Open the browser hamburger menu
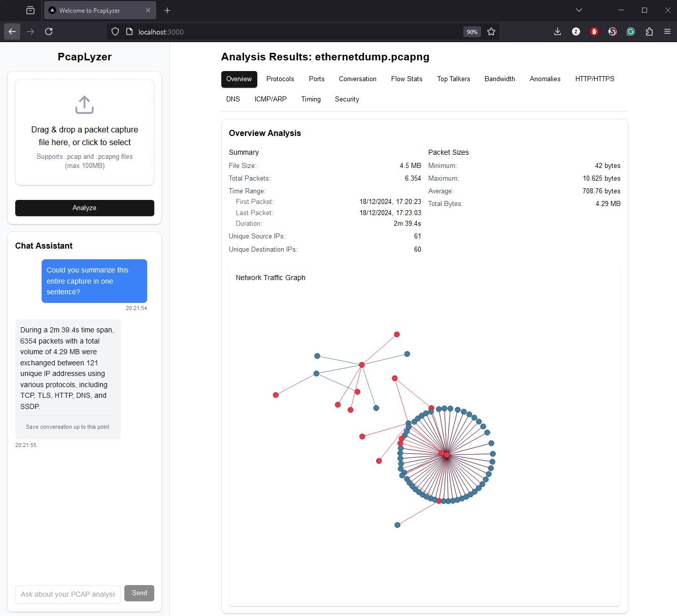 click(667, 31)
